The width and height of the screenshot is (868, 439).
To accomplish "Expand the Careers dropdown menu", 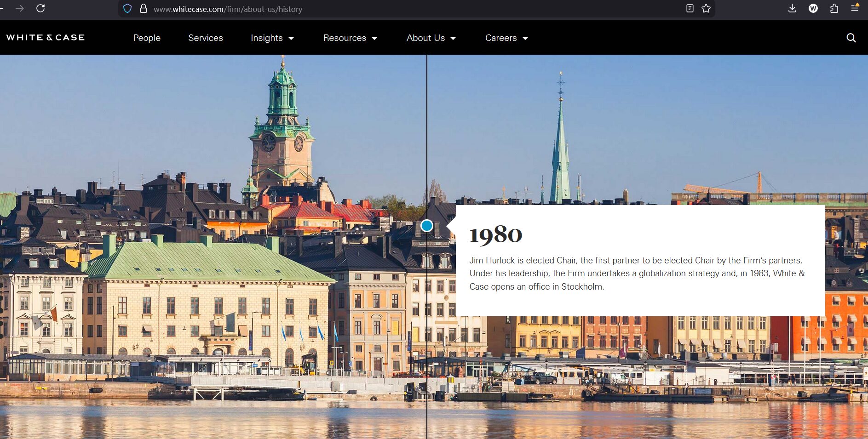I will click(506, 38).
